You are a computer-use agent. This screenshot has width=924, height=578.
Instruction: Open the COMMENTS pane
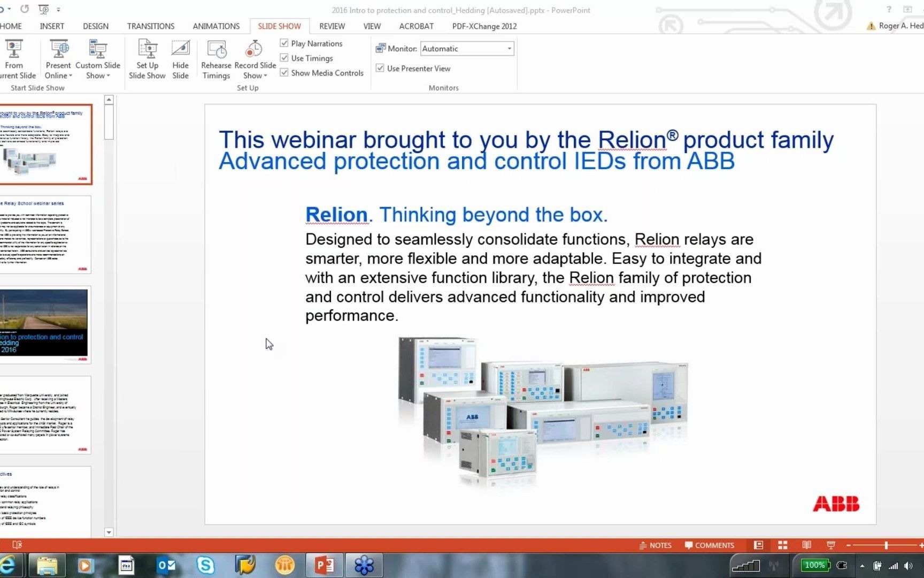tap(710, 545)
